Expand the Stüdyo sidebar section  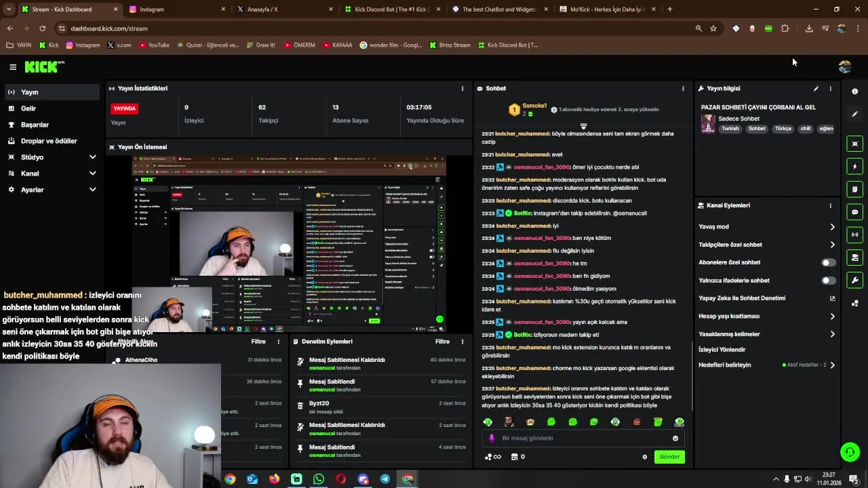point(92,157)
